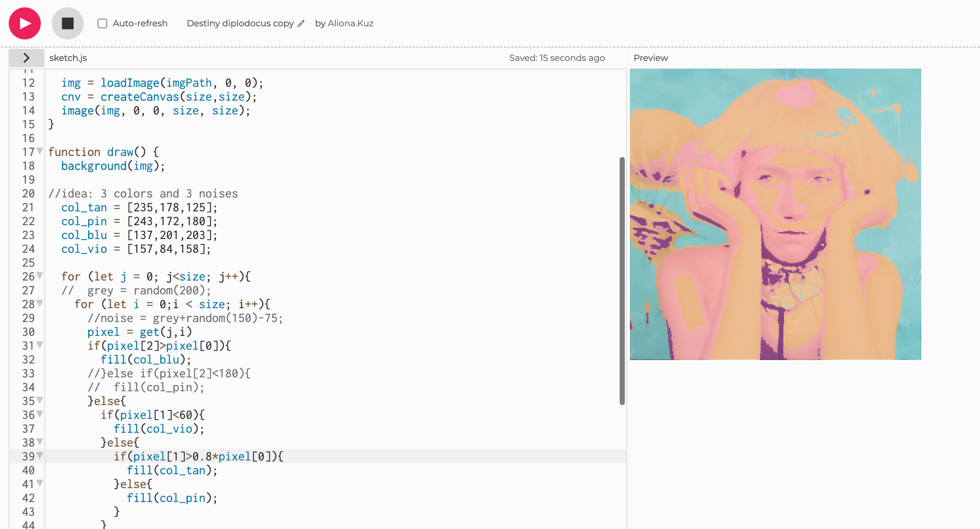Click the editor vertical scrollbar thumb

coord(622,281)
